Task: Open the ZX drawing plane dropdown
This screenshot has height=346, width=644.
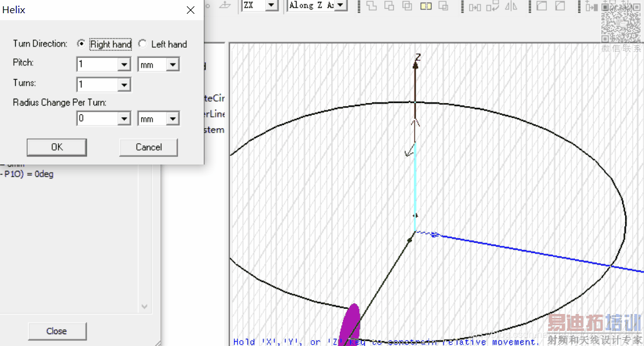Action: point(271,6)
